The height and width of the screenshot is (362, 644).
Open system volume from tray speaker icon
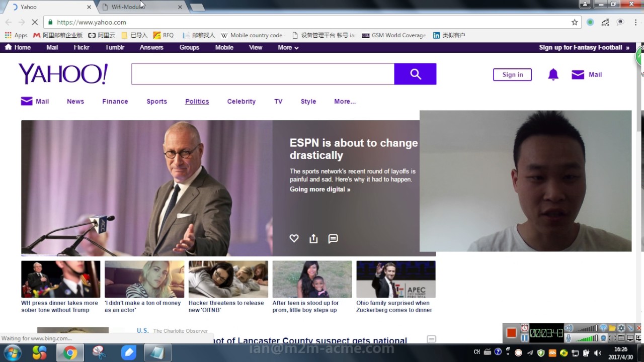click(597, 353)
